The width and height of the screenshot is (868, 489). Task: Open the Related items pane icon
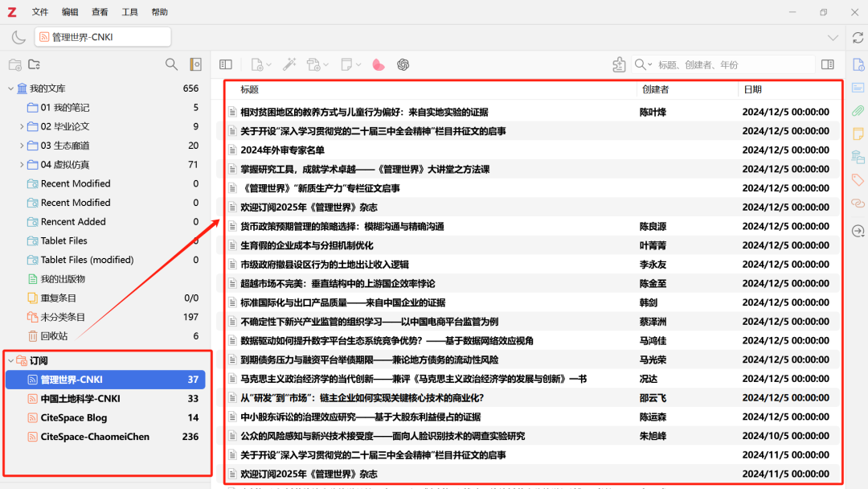click(x=858, y=203)
